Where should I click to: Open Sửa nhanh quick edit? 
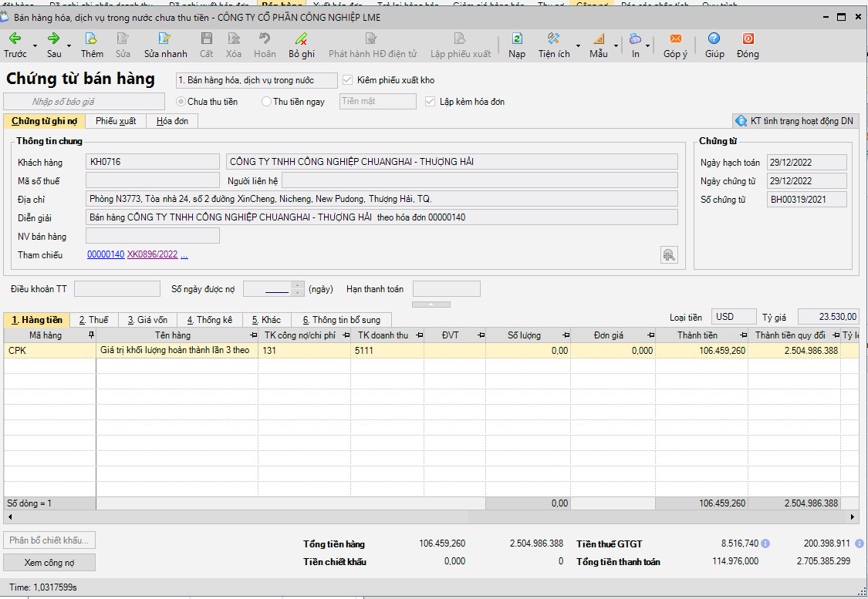click(165, 39)
